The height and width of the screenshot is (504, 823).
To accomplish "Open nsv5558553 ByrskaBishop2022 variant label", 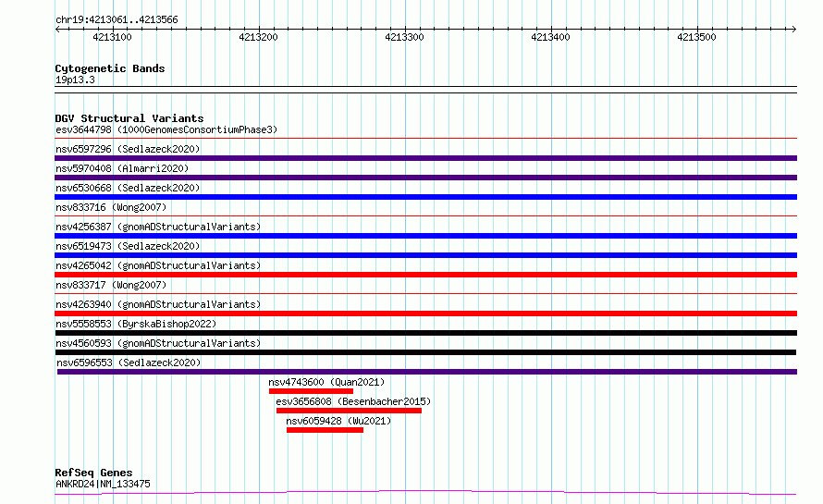I will click(x=136, y=324).
